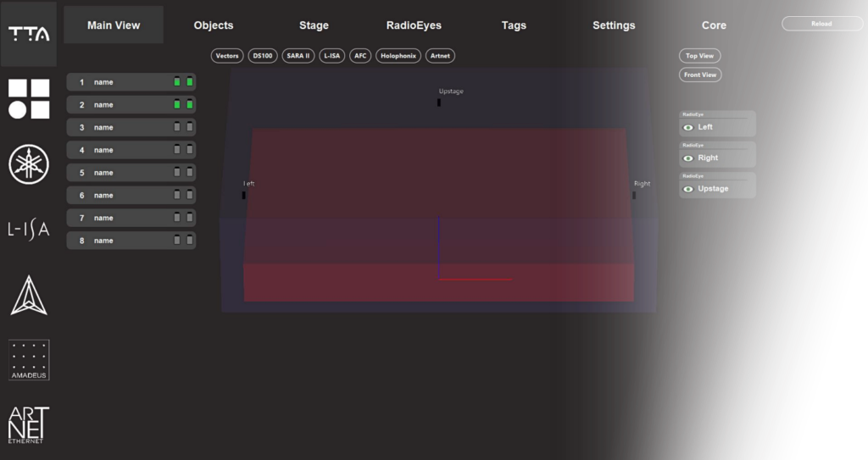This screenshot has height=460, width=868.
Task: Open the Art-Net Ethernet sidebar icon
Action: (29, 425)
